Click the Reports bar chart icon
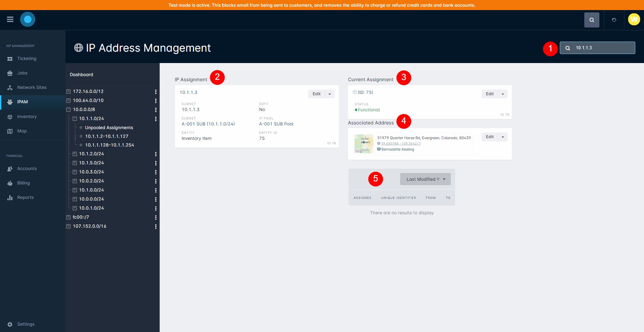The height and width of the screenshot is (332, 644). (x=10, y=198)
